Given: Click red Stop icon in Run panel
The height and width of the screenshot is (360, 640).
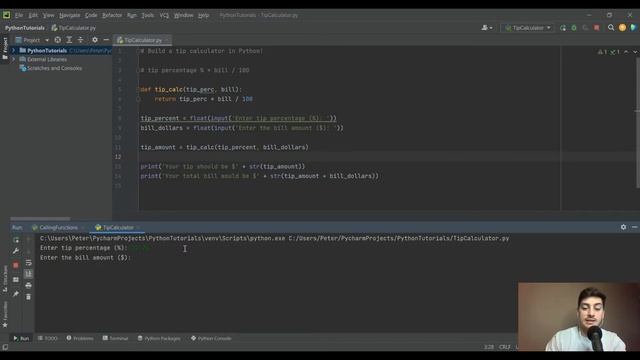Looking at the screenshot, I should point(16,265).
